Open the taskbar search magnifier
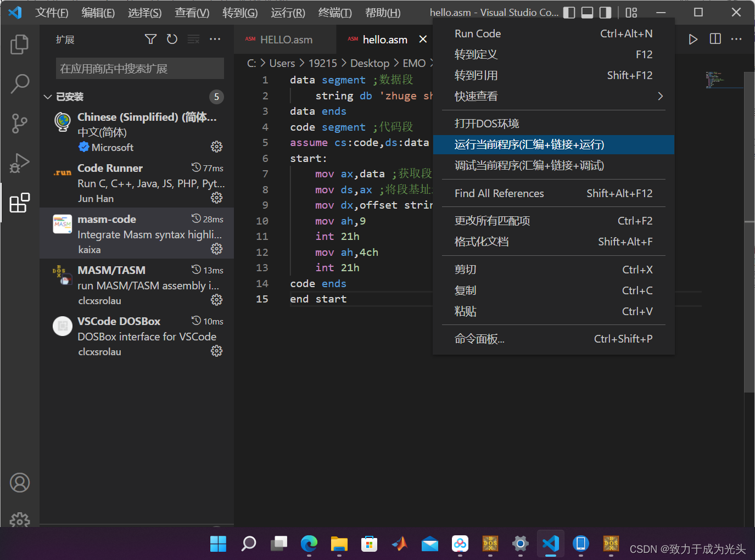This screenshot has width=755, height=560. [x=248, y=544]
